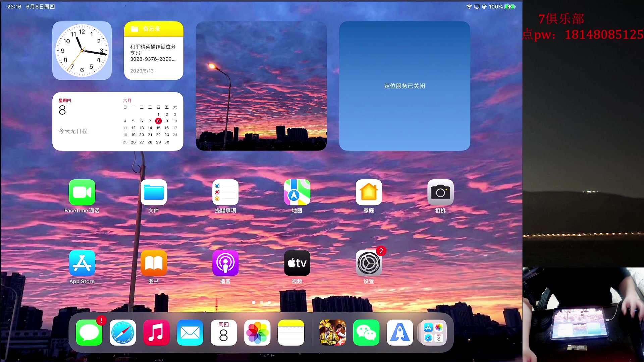Open the 文件 Files app

[x=154, y=192]
